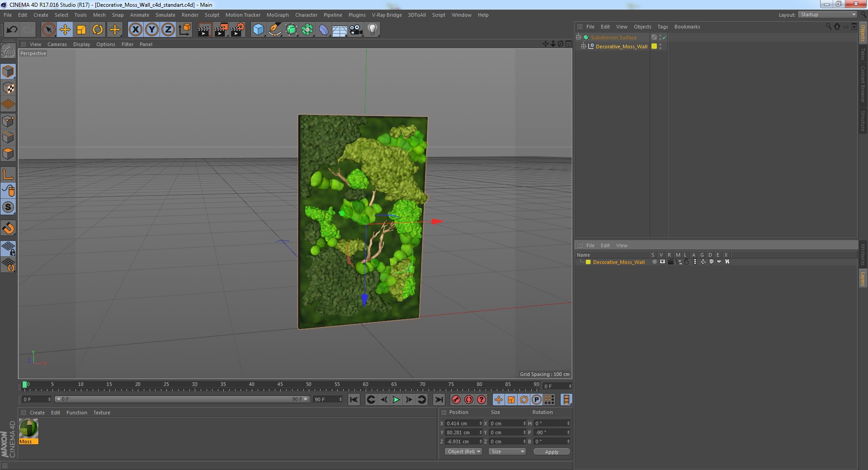The width and height of the screenshot is (868, 470).
Task: Click the coordinate system icon
Action: pos(185,30)
